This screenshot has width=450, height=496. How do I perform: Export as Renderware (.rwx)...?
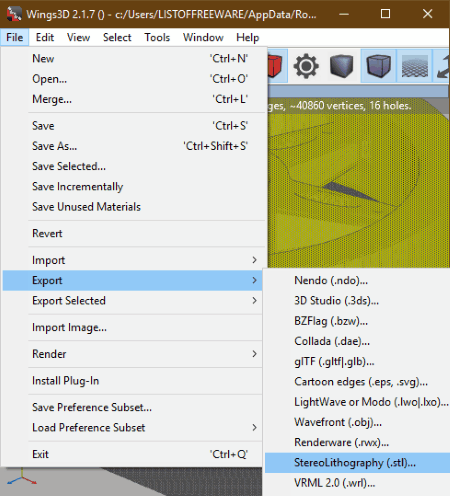(x=357, y=443)
